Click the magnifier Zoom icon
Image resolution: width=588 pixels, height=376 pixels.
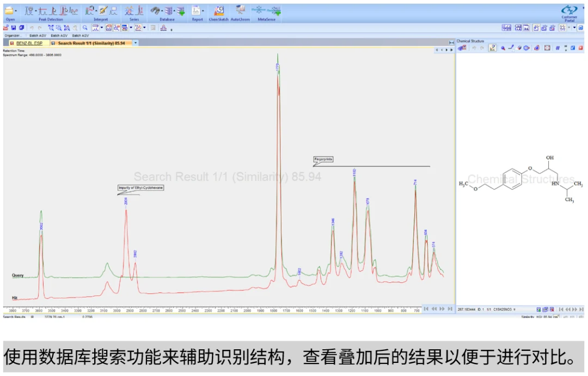pyautogui.click(x=85, y=28)
